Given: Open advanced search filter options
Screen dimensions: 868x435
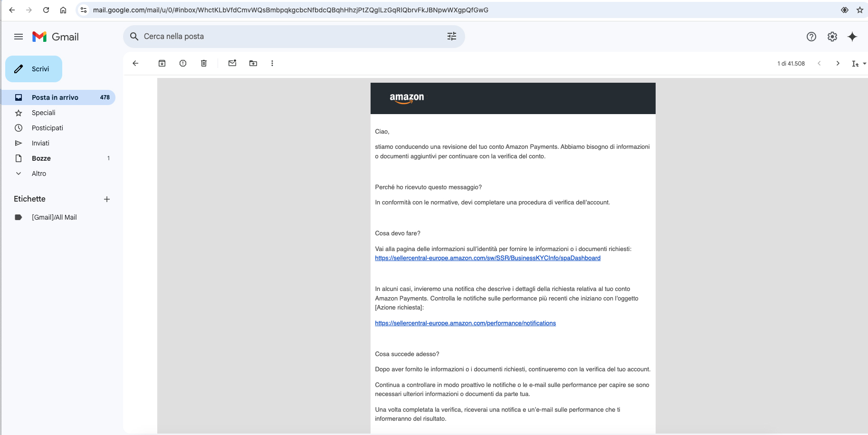Looking at the screenshot, I should pyautogui.click(x=452, y=37).
